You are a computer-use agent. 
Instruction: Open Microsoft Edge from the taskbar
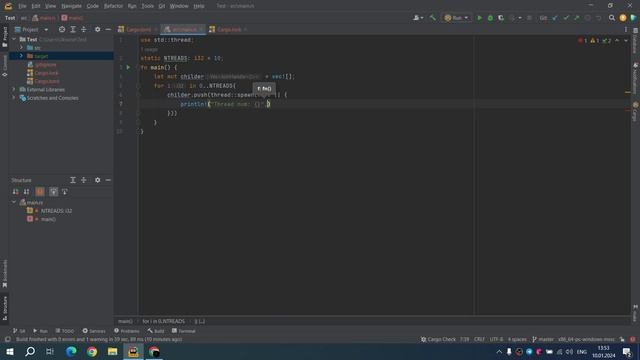tap(71, 351)
